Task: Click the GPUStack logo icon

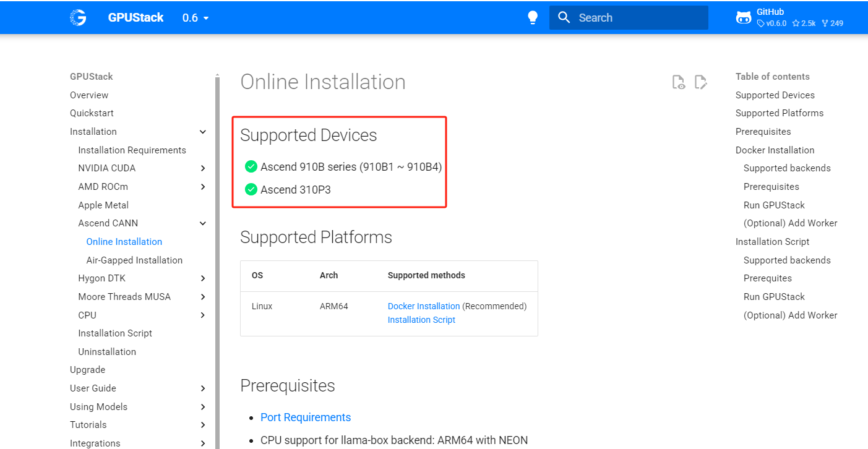Action: pyautogui.click(x=78, y=17)
